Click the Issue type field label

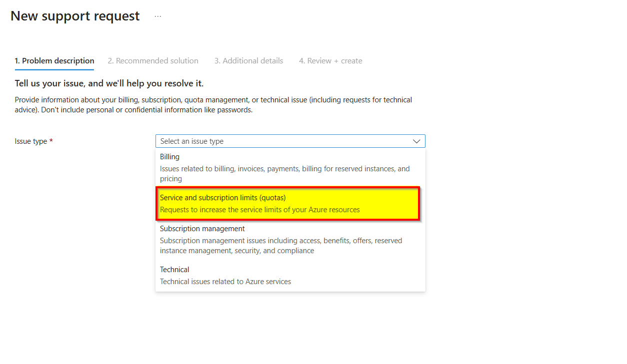(31, 141)
